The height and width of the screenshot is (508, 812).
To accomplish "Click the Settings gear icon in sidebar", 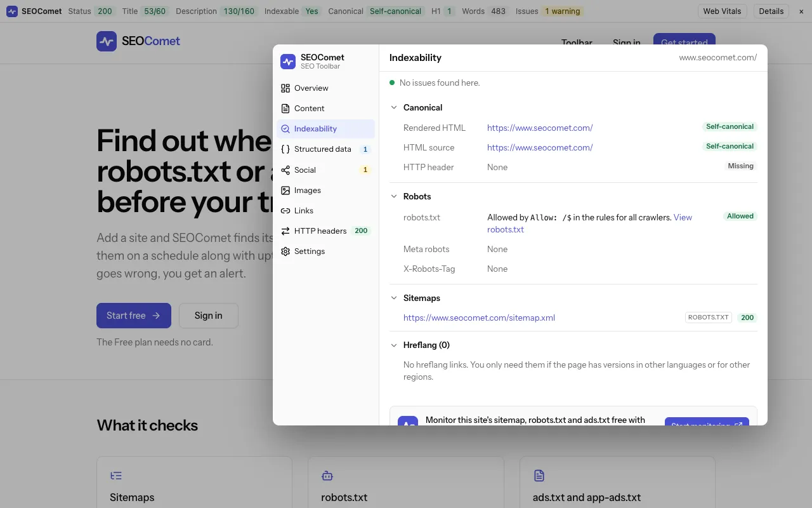I will [x=285, y=251].
